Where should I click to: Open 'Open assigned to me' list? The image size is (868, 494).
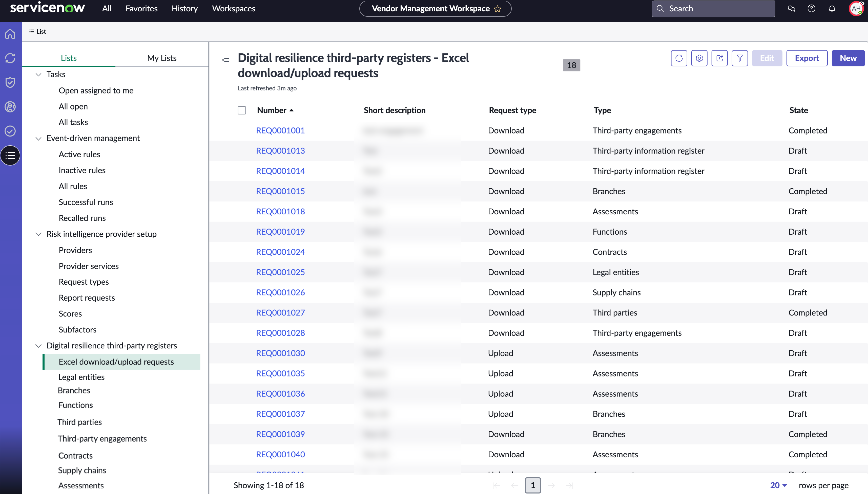click(x=96, y=91)
